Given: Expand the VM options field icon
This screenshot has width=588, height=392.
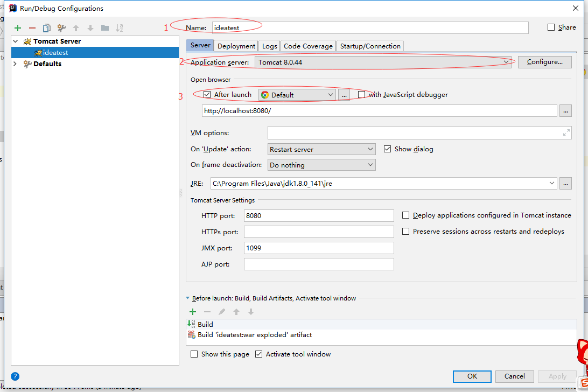Looking at the screenshot, I should [x=566, y=132].
